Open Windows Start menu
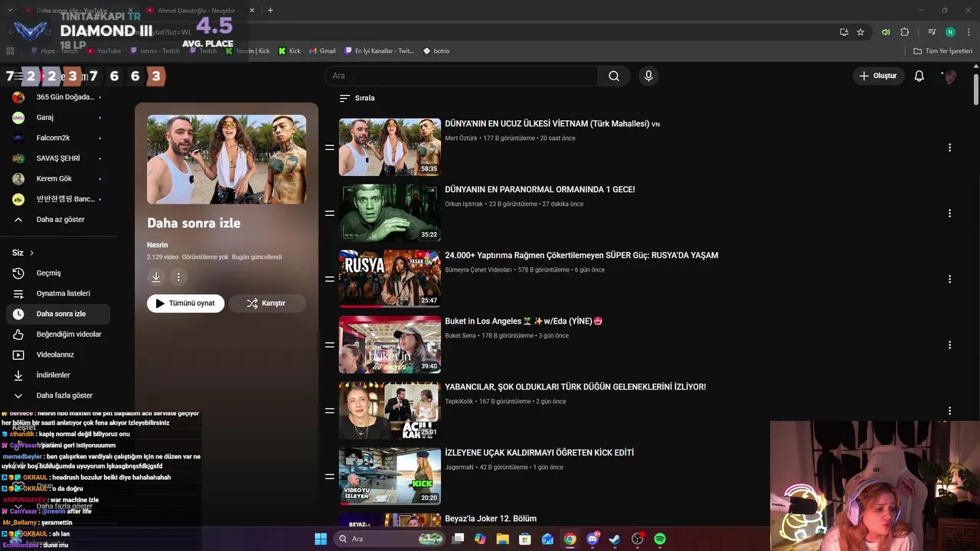This screenshot has width=980, height=551. point(321,539)
